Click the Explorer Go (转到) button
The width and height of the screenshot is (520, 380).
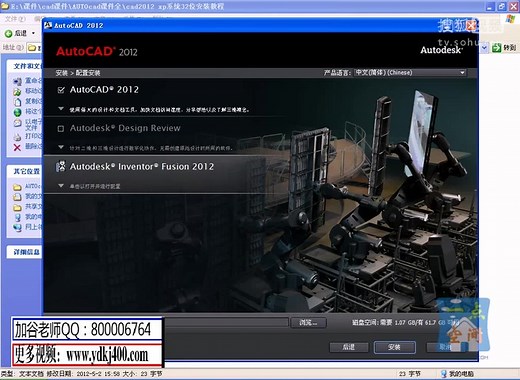pos(504,48)
